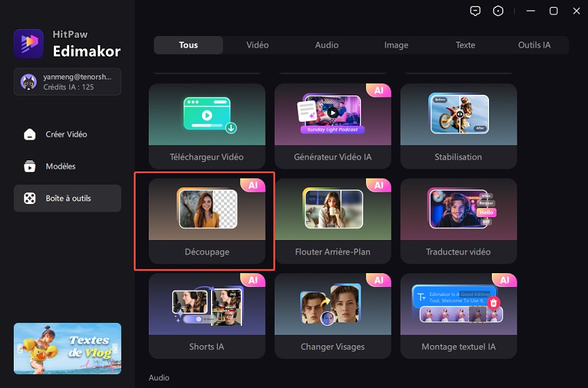Screen dimensions: 588x388
Task: Click the Edimakor brand text
Action: 86,51
